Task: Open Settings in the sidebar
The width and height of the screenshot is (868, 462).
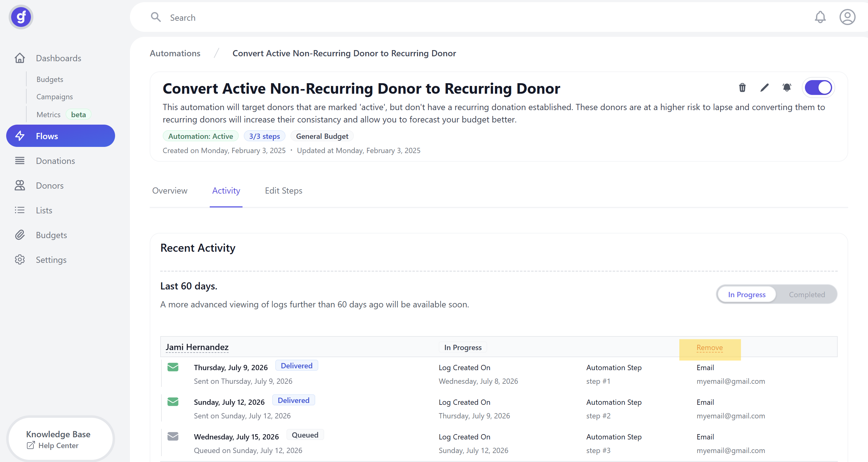Action: (51, 260)
